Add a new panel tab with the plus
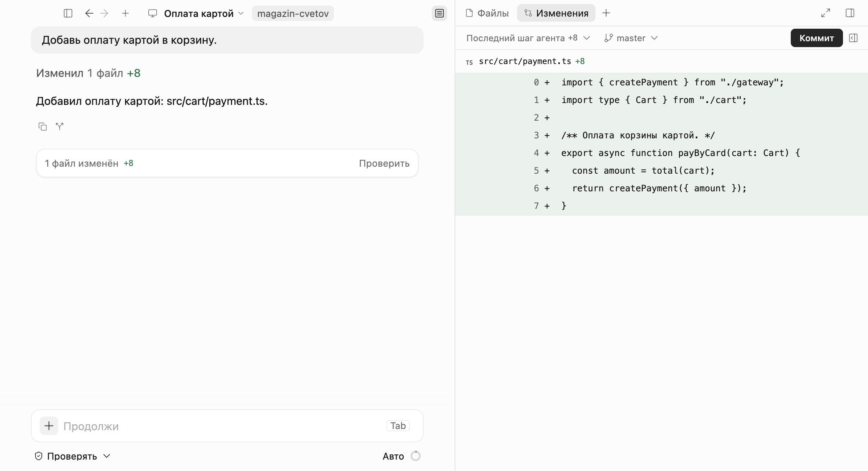868x471 pixels. pos(606,13)
